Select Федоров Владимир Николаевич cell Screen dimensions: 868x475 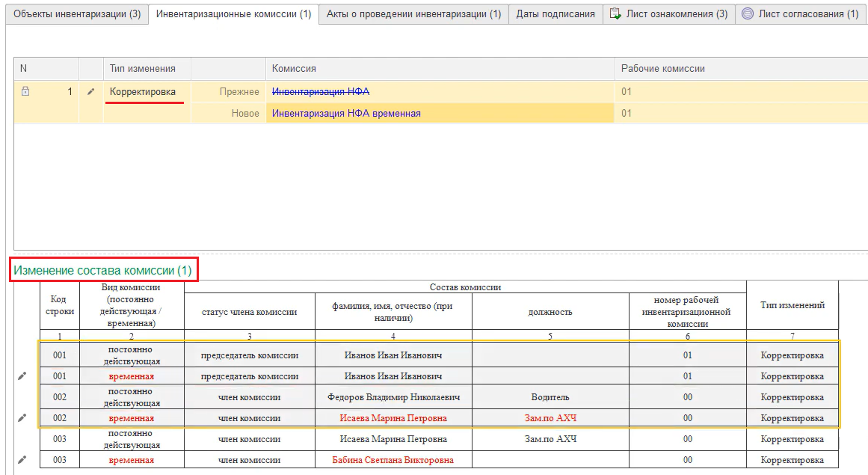click(393, 397)
